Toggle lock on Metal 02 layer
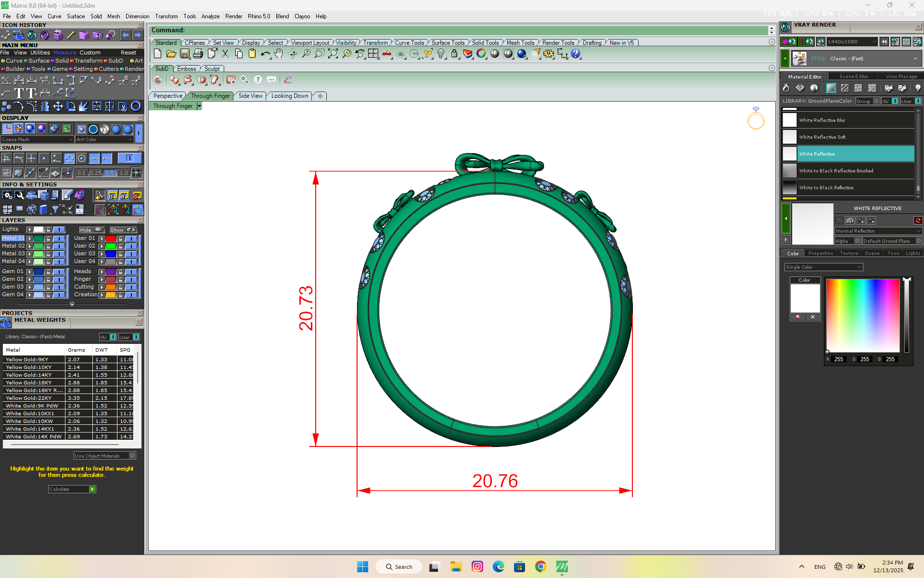Screen dimensions: 924x578 pyautogui.click(x=48, y=246)
